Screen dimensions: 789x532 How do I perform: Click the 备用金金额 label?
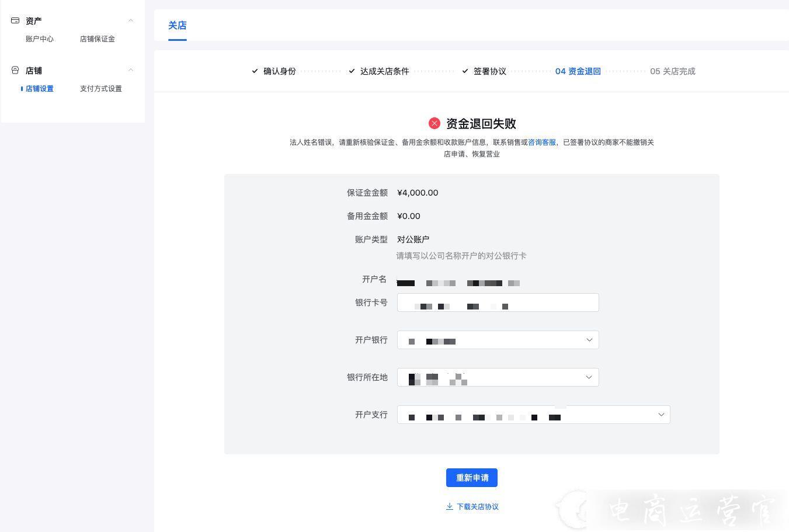point(367,216)
